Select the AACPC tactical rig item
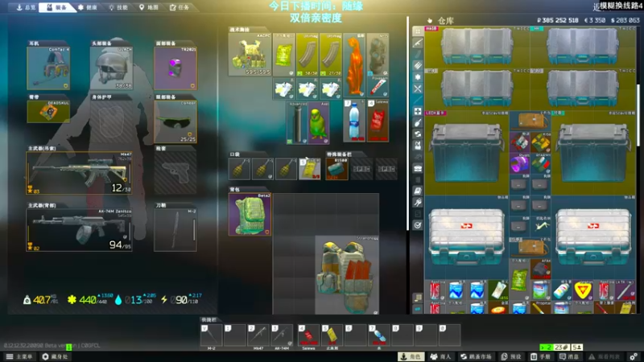644x362 pixels. pos(250,55)
